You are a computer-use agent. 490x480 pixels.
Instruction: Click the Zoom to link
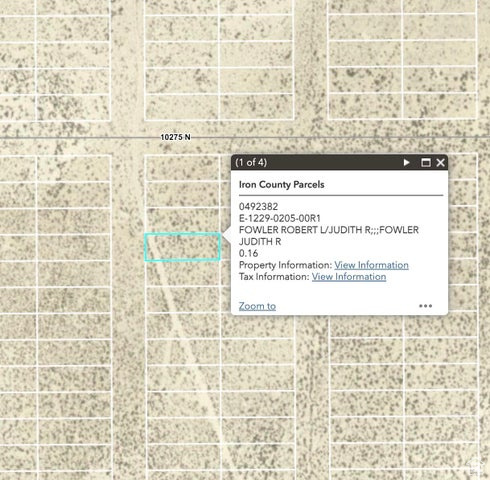(257, 306)
